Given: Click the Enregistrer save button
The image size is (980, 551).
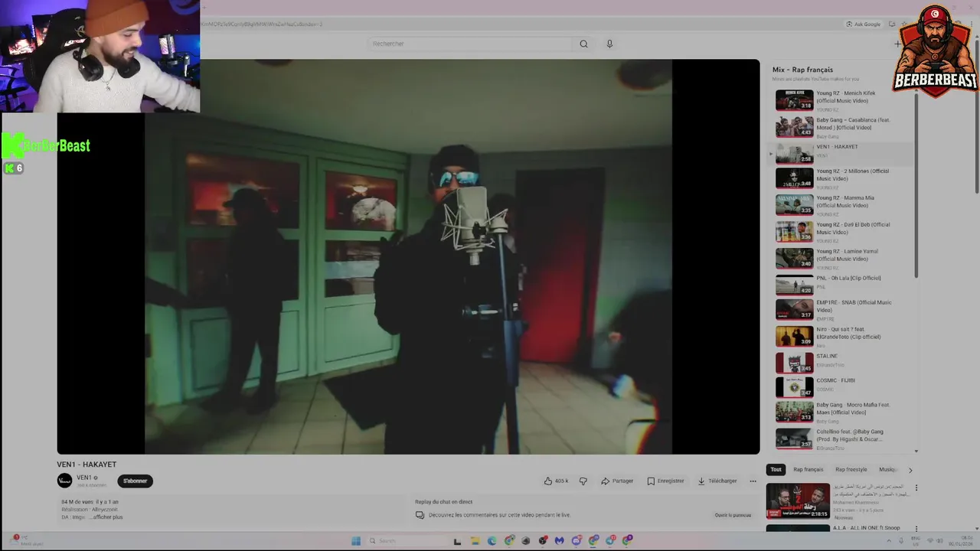Looking at the screenshot, I should point(665,481).
